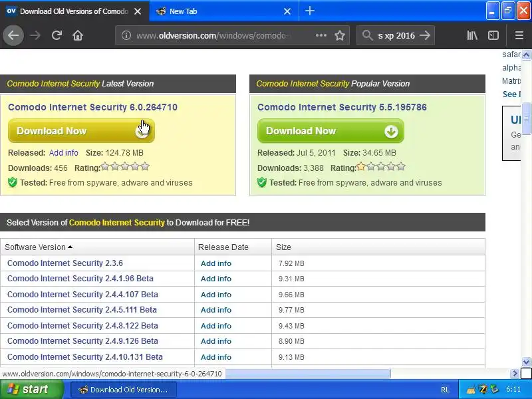Open Comodo Internet Security 2.4.5.111 Beta
The width and height of the screenshot is (532, 399).
point(82,310)
